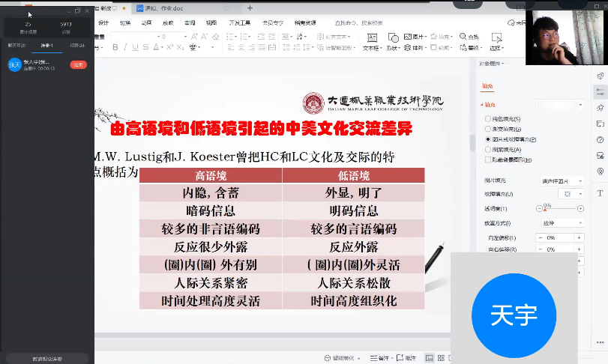Image resolution: width=608 pixels, height=364 pixels.
Task: Click the find (查找) icon
Action: tap(470, 37)
